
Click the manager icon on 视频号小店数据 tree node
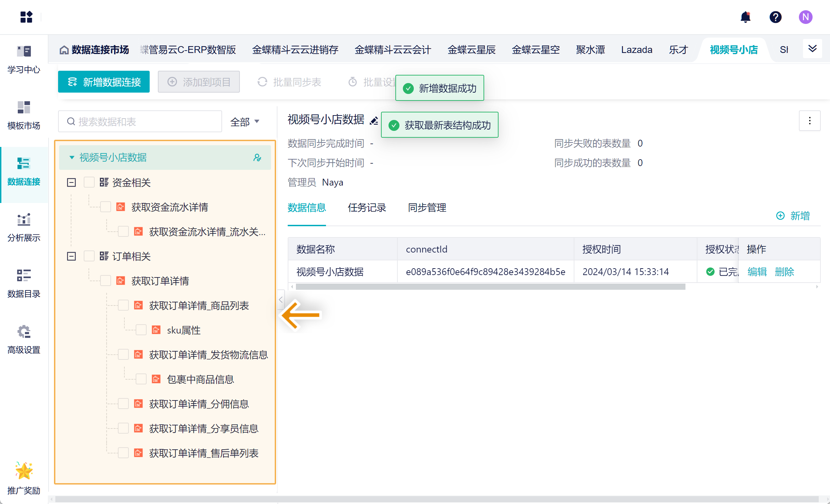pyautogui.click(x=257, y=158)
